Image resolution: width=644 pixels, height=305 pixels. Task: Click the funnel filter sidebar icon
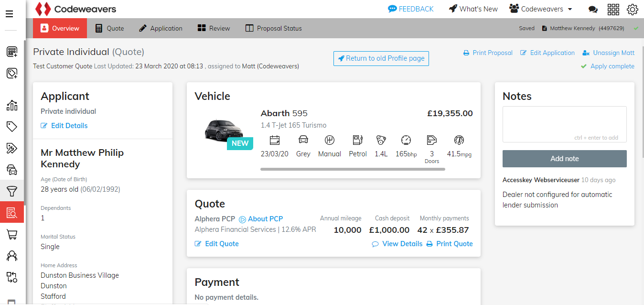click(x=12, y=191)
